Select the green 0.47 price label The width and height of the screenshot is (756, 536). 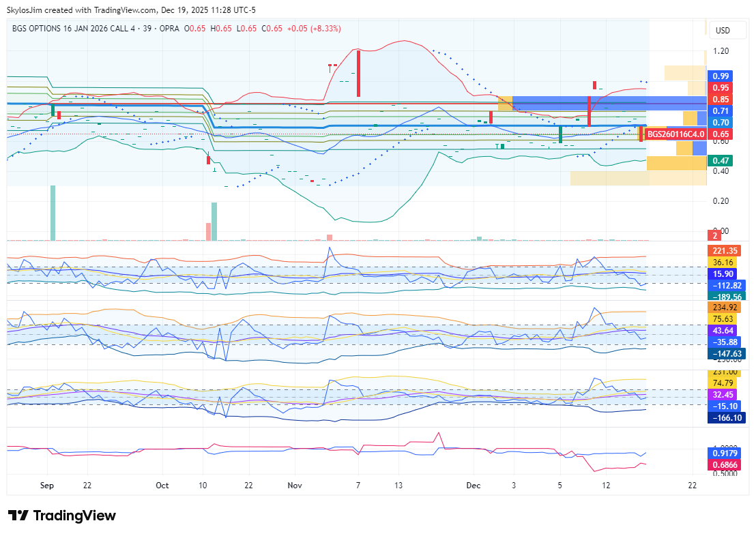pos(721,161)
